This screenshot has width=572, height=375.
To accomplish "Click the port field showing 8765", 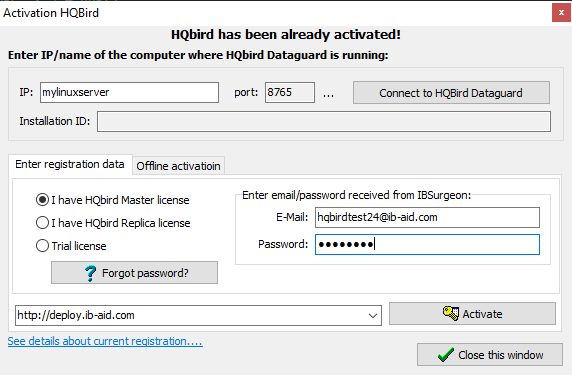I will (x=290, y=92).
